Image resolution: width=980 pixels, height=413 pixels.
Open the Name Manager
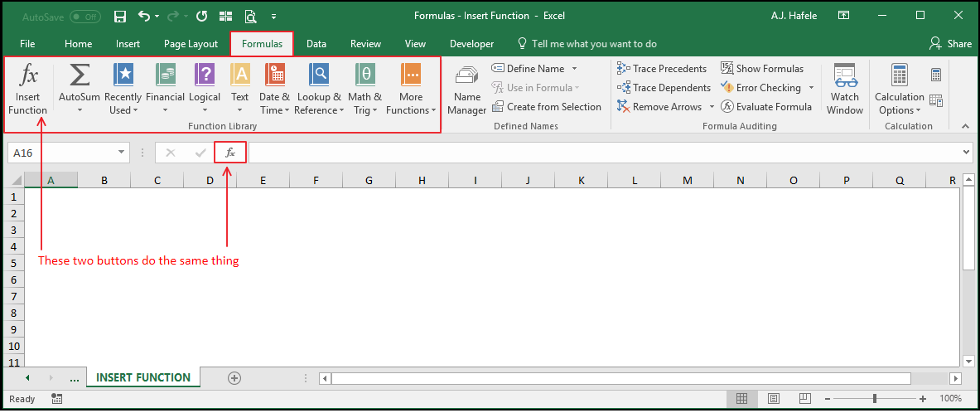(467, 90)
